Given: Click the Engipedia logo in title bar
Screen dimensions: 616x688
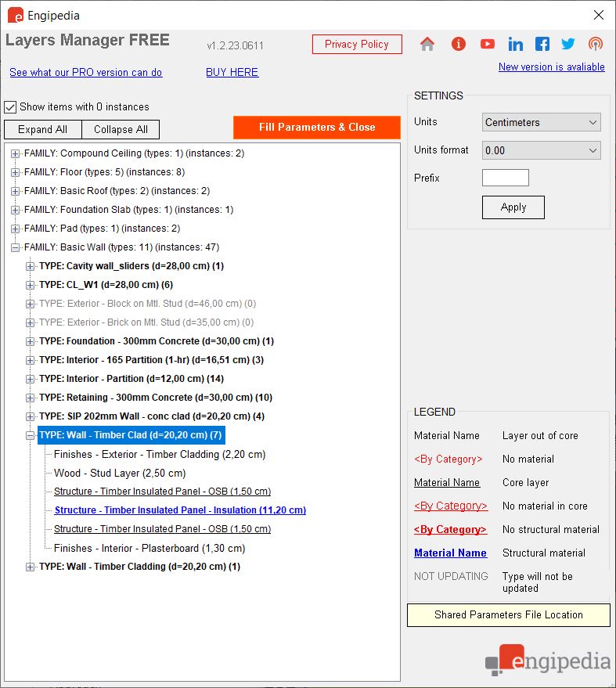Looking at the screenshot, I should [16, 16].
